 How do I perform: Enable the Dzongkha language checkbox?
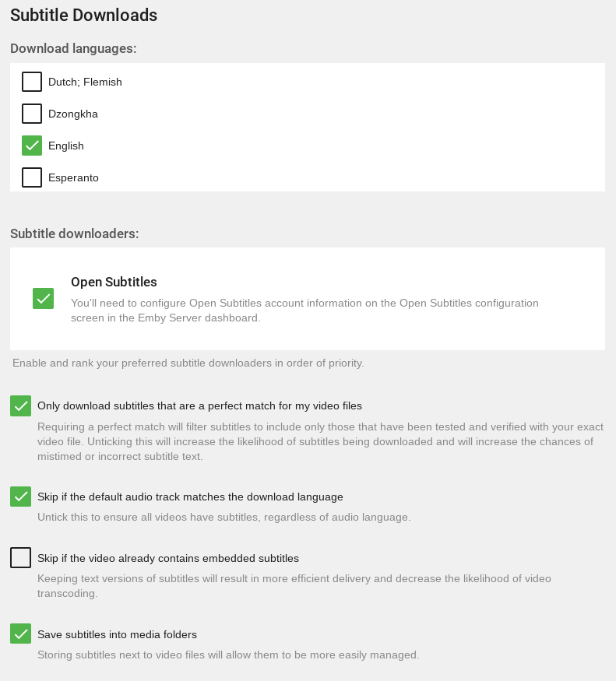[32, 114]
